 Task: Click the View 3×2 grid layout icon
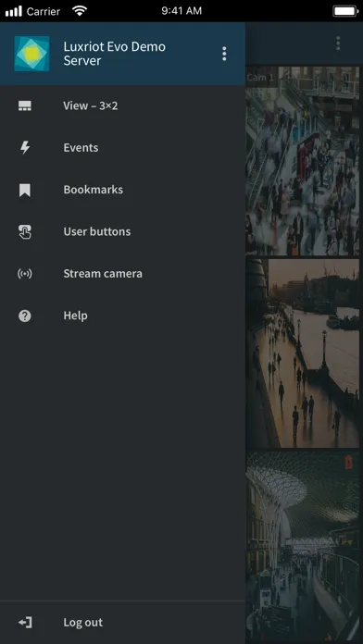[x=25, y=106]
